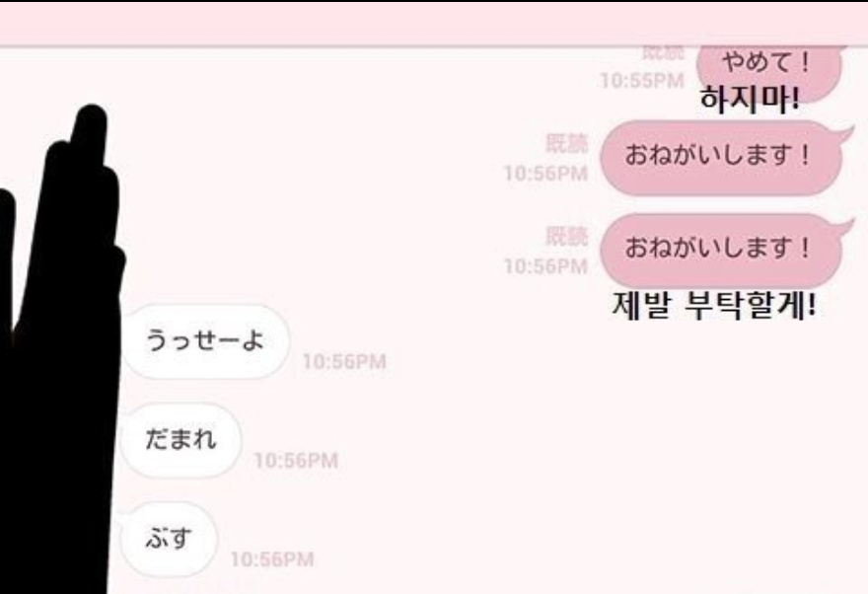
Task: Select the Korean caption 하지마!
Action: coord(750,100)
